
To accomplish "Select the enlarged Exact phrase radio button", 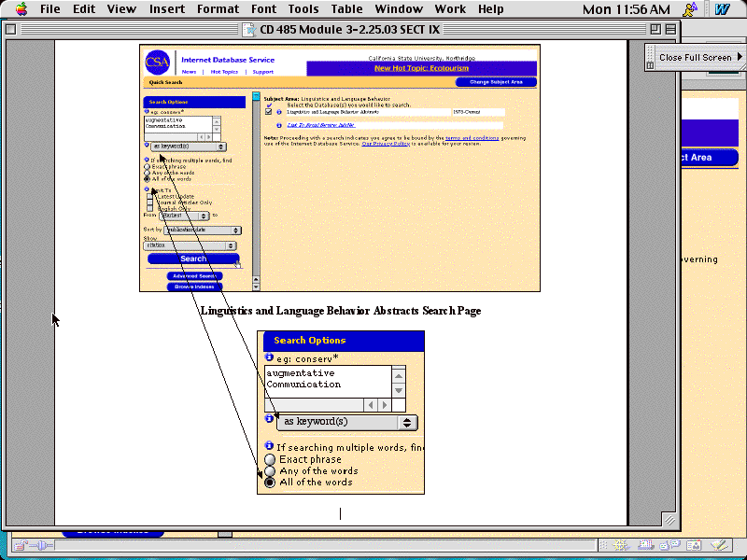I will pyautogui.click(x=270, y=459).
